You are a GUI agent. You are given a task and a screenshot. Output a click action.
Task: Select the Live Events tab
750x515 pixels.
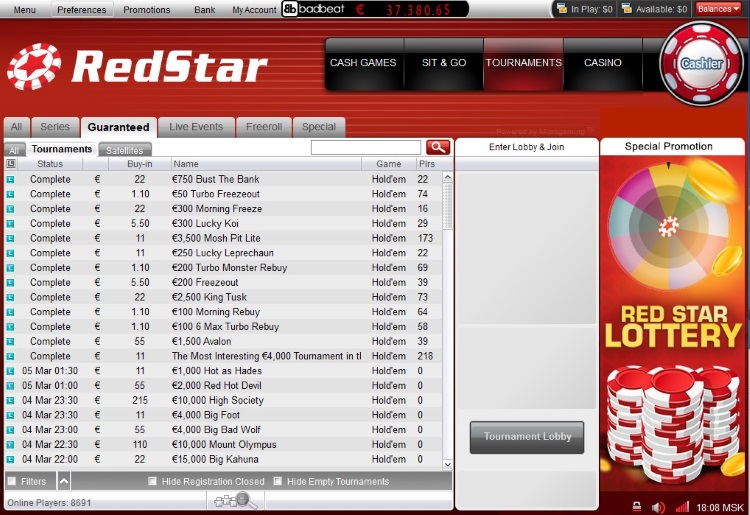pos(196,127)
